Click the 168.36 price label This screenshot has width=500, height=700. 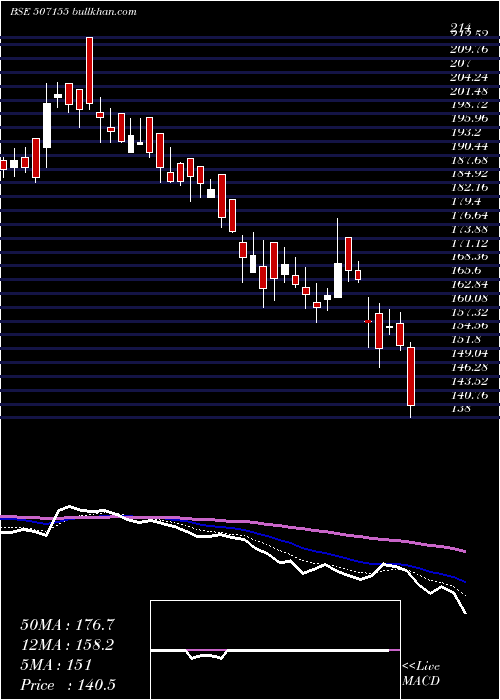[x=468, y=257]
